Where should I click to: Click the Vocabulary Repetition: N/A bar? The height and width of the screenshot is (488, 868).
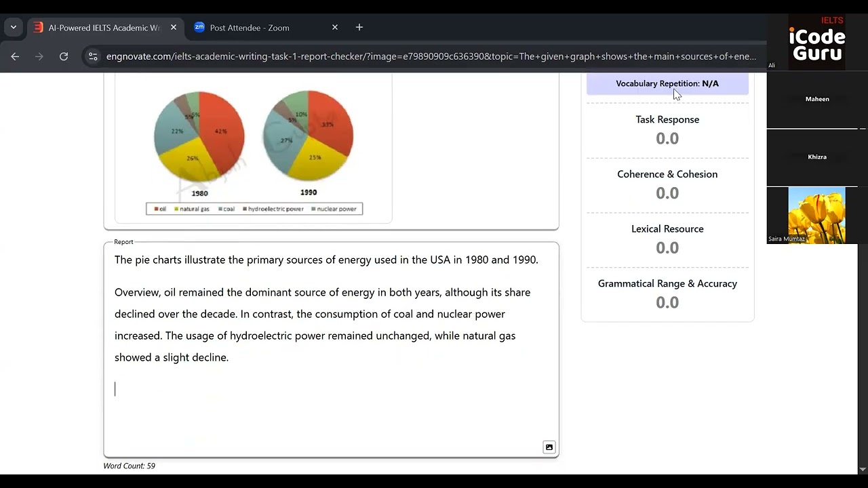pyautogui.click(x=667, y=83)
